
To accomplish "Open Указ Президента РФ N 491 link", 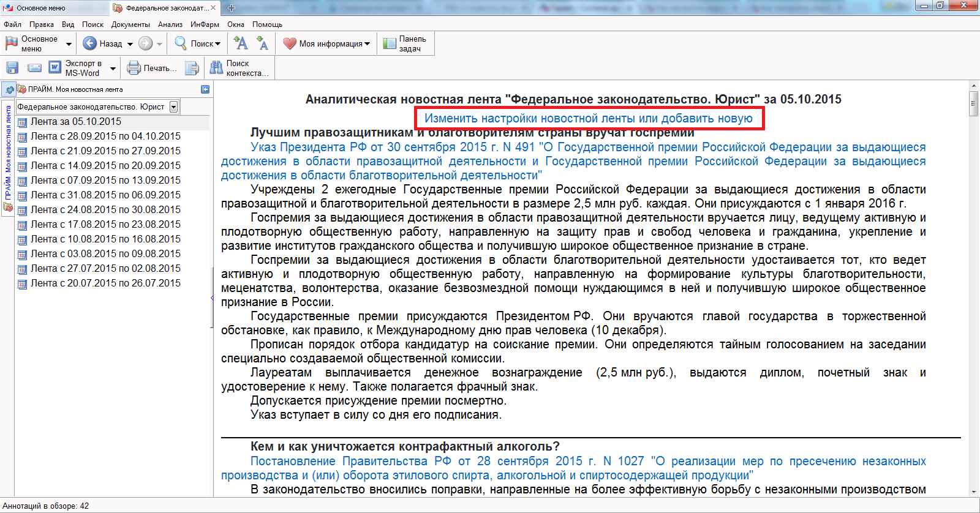I will point(573,162).
